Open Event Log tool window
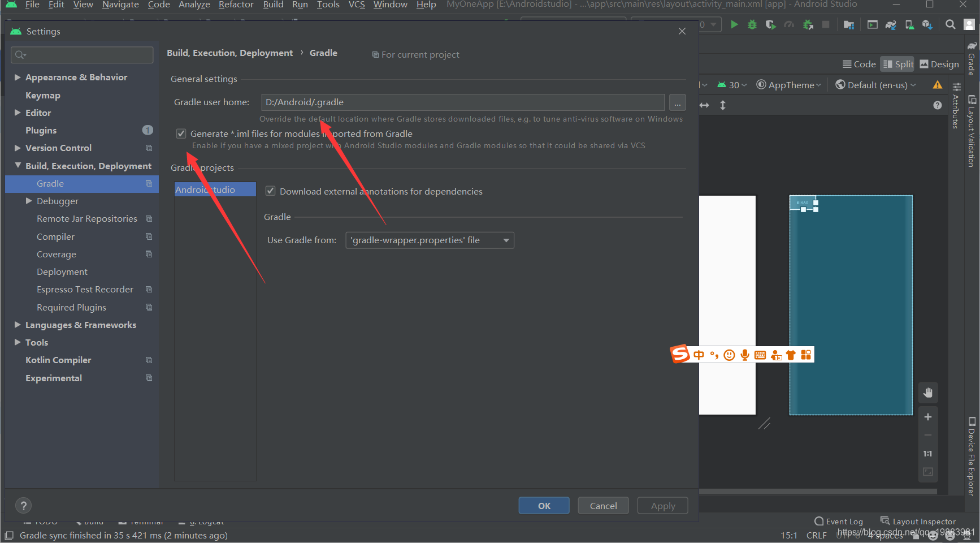 pyautogui.click(x=839, y=522)
